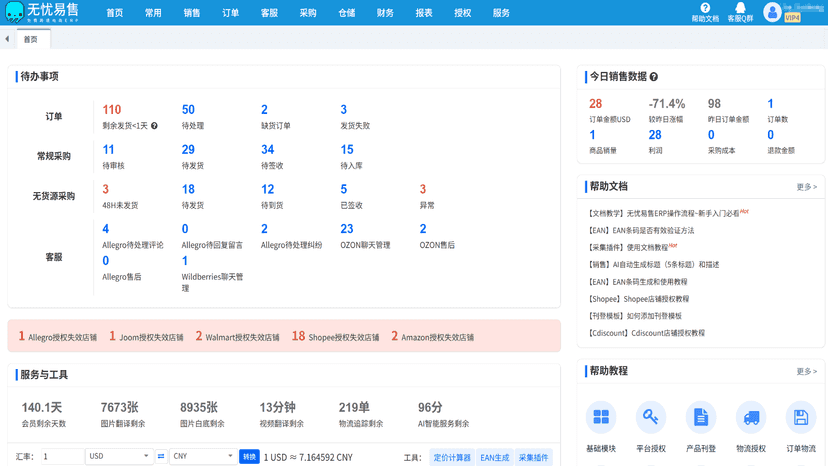828x466 pixels.
Task: Open the 客服Q群 bell icon
Action: point(740,7)
